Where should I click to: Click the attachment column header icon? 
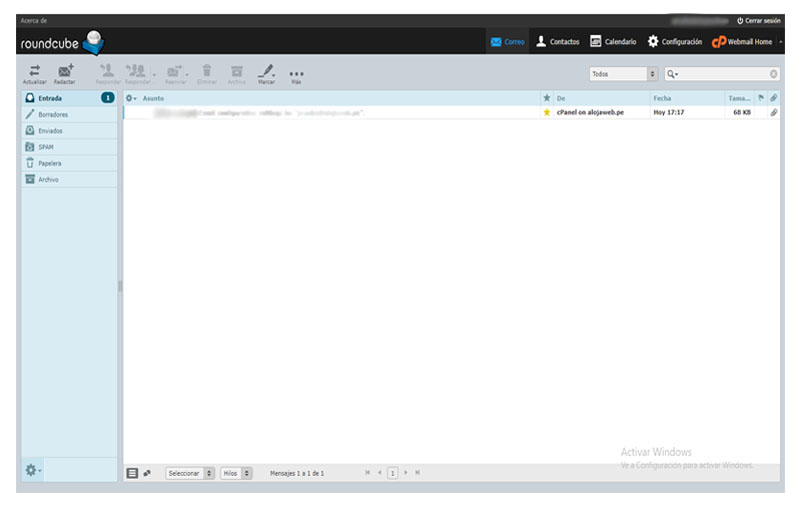773,98
